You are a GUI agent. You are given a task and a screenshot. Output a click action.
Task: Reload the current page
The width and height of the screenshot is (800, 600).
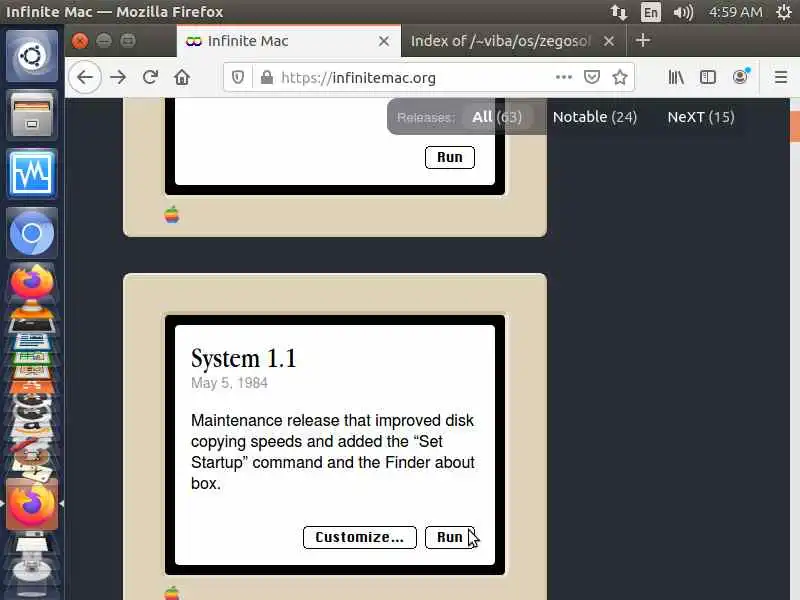(x=150, y=78)
